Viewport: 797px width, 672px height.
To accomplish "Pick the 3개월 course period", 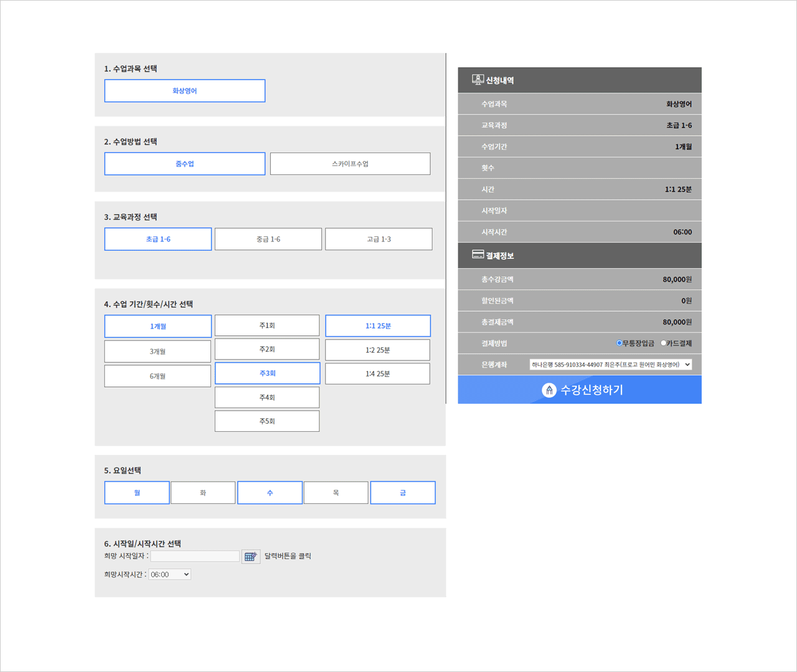I will pyautogui.click(x=158, y=352).
